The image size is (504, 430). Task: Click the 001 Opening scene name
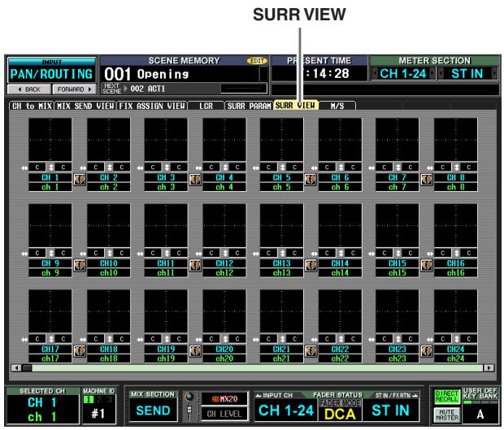point(146,74)
